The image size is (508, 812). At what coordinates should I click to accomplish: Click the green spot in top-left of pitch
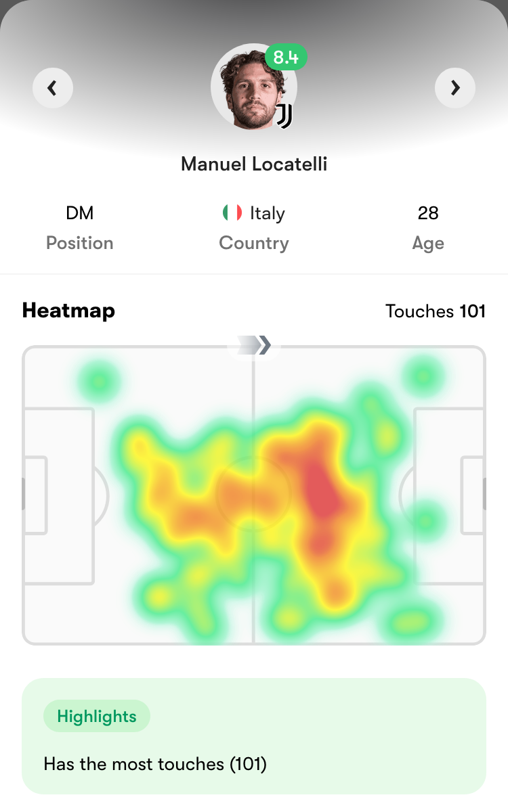click(x=100, y=382)
